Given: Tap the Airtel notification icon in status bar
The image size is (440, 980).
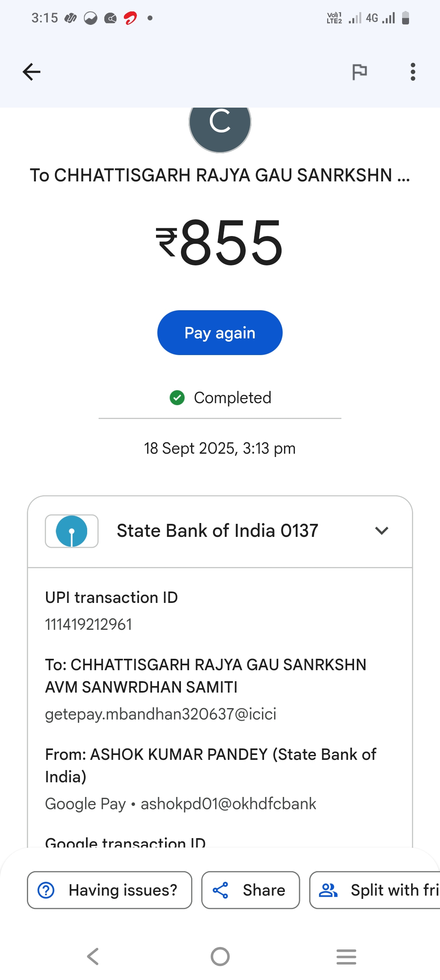Looking at the screenshot, I should pyautogui.click(x=130, y=18).
